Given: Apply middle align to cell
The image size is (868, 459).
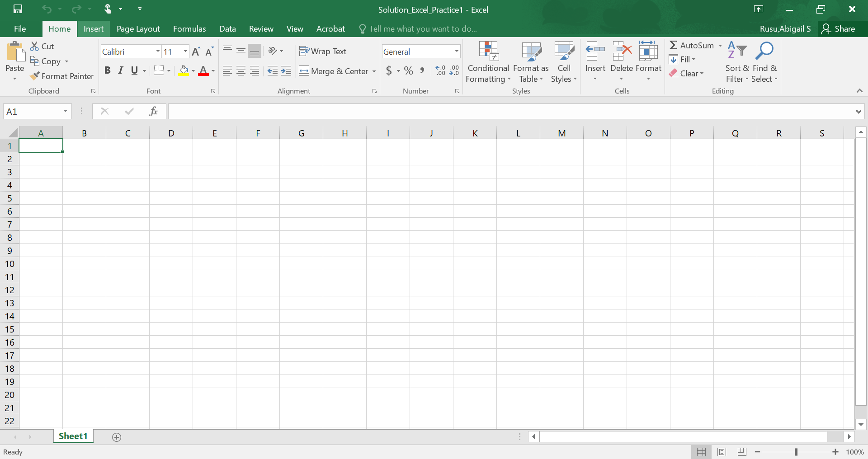Looking at the screenshot, I should (x=241, y=51).
